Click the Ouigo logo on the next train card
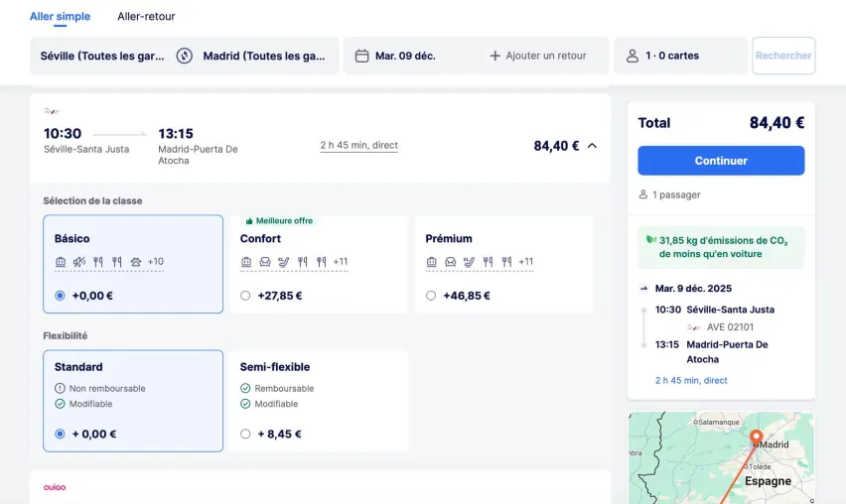The image size is (846, 504). click(x=55, y=487)
